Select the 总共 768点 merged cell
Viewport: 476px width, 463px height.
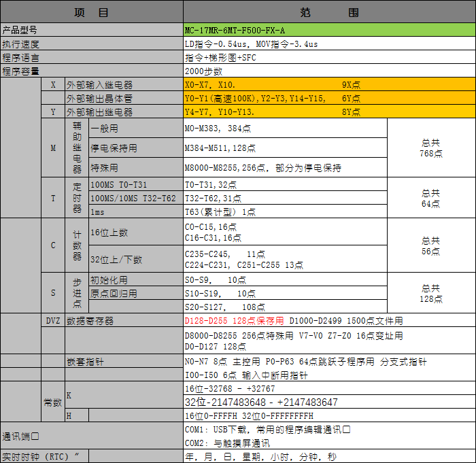click(430, 148)
